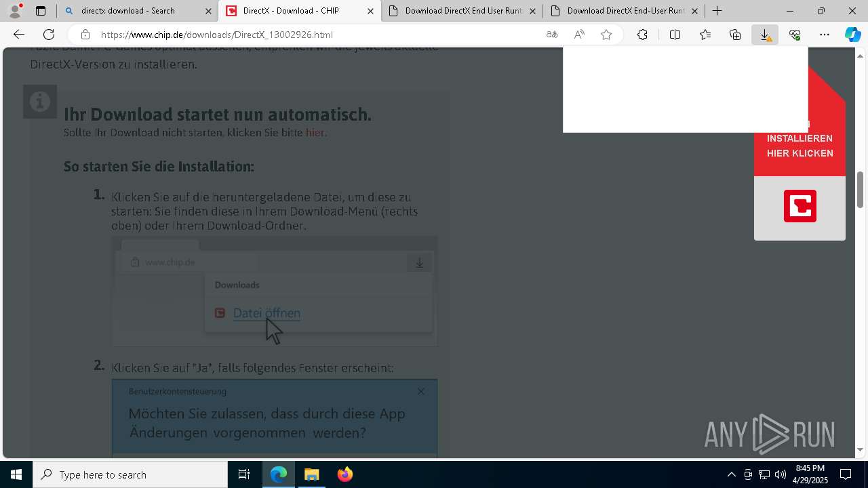
Task: Open the favorites list
Action: pyautogui.click(x=705, y=35)
